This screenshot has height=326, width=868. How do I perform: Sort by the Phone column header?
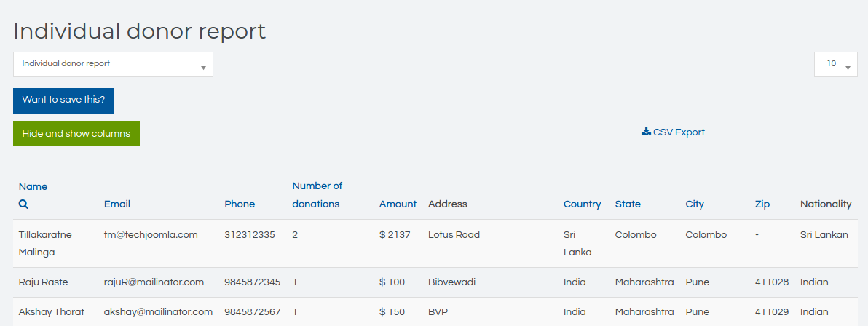point(240,204)
